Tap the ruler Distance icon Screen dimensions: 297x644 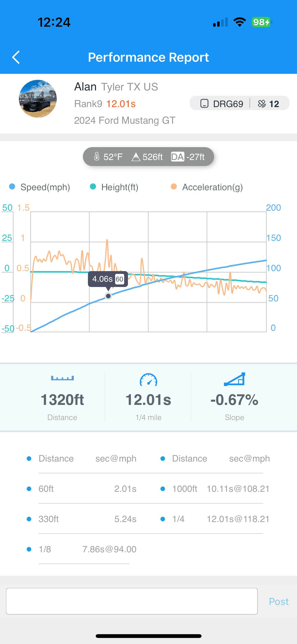pyautogui.click(x=62, y=378)
